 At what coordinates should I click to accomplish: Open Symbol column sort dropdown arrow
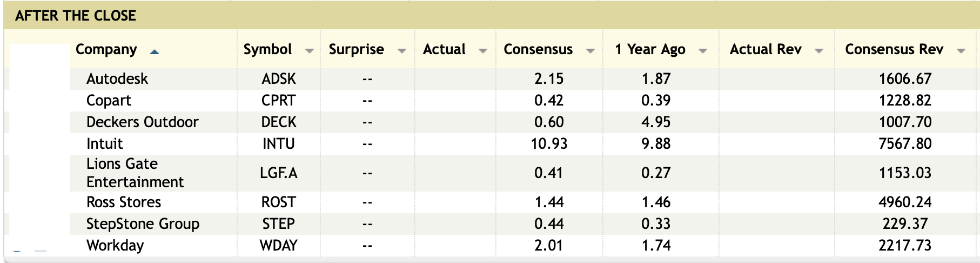tap(309, 51)
